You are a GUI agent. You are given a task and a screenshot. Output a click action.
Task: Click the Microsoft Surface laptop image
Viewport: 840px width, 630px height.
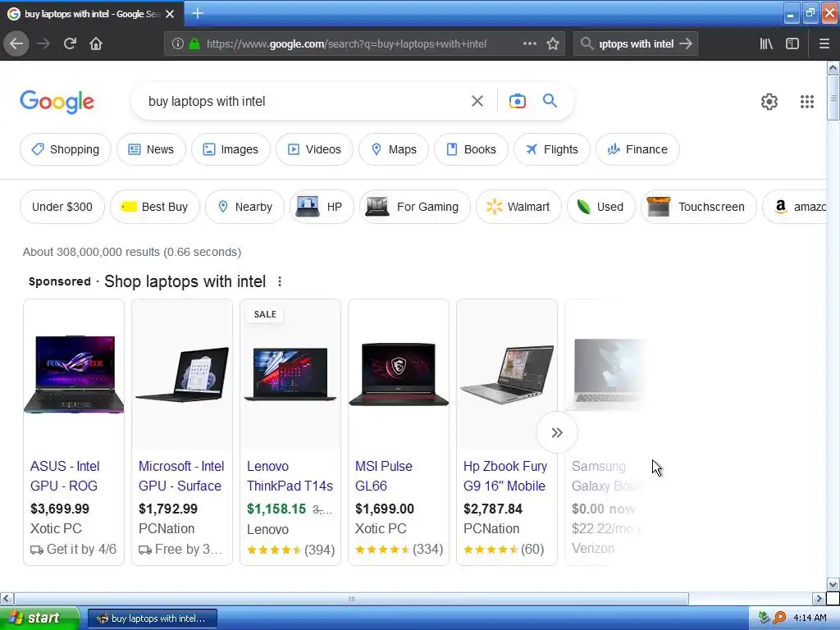point(182,374)
